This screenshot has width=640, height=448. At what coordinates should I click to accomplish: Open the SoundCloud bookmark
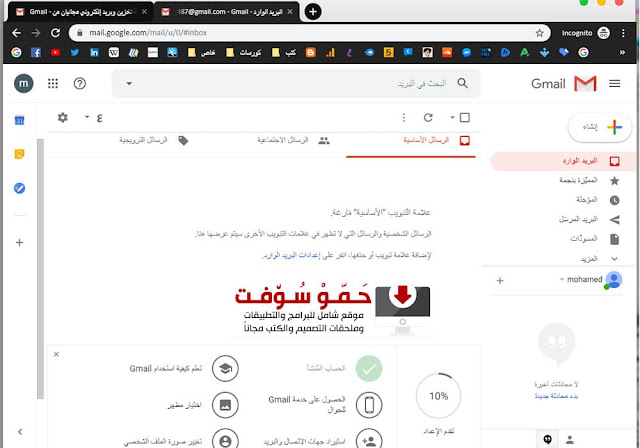[x=447, y=52]
